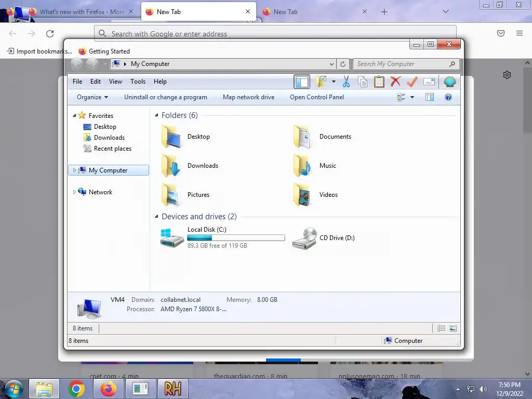The image size is (532, 399).
Task: Click the Firefox Search with Google address bar
Action: [x=275, y=34]
